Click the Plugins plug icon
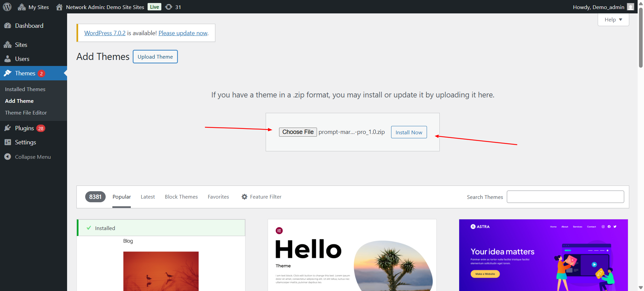This screenshot has height=291, width=644. [x=8, y=128]
